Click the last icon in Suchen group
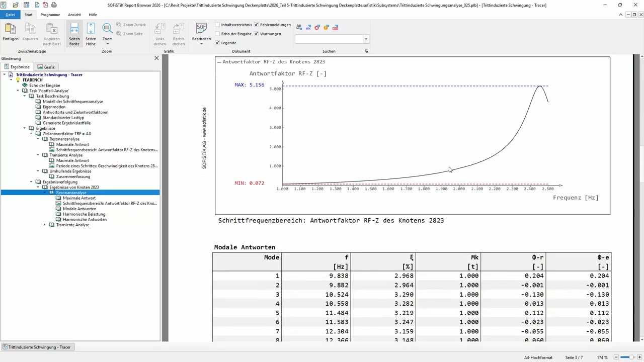The width and height of the screenshot is (644, 362). pos(336,27)
